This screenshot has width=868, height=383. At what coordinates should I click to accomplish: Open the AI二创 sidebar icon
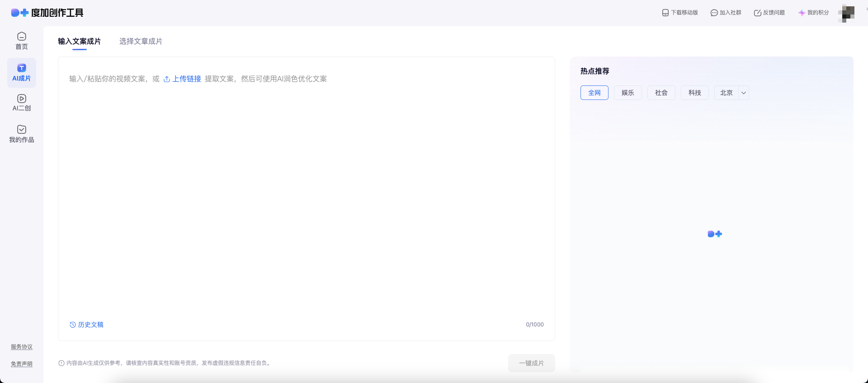(x=21, y=99)
